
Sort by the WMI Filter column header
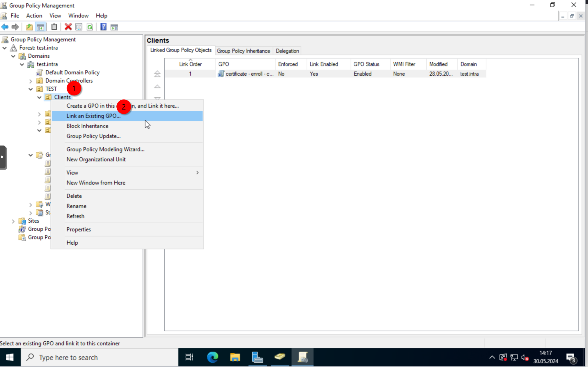(408, 64)
